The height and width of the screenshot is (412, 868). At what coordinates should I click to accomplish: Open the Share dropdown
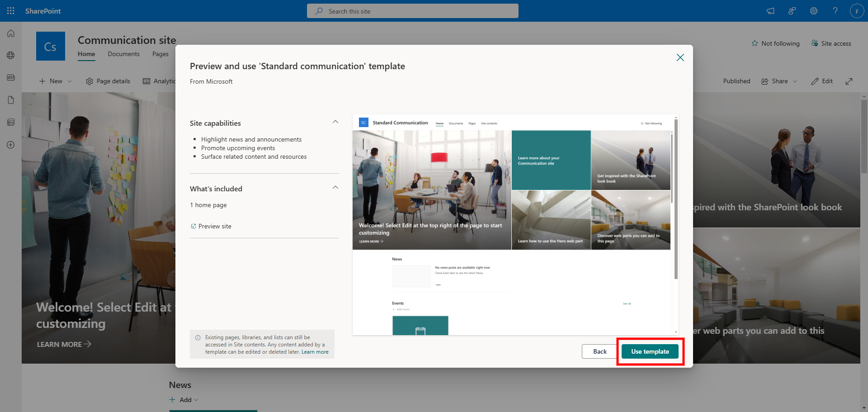tap(779, 81)
